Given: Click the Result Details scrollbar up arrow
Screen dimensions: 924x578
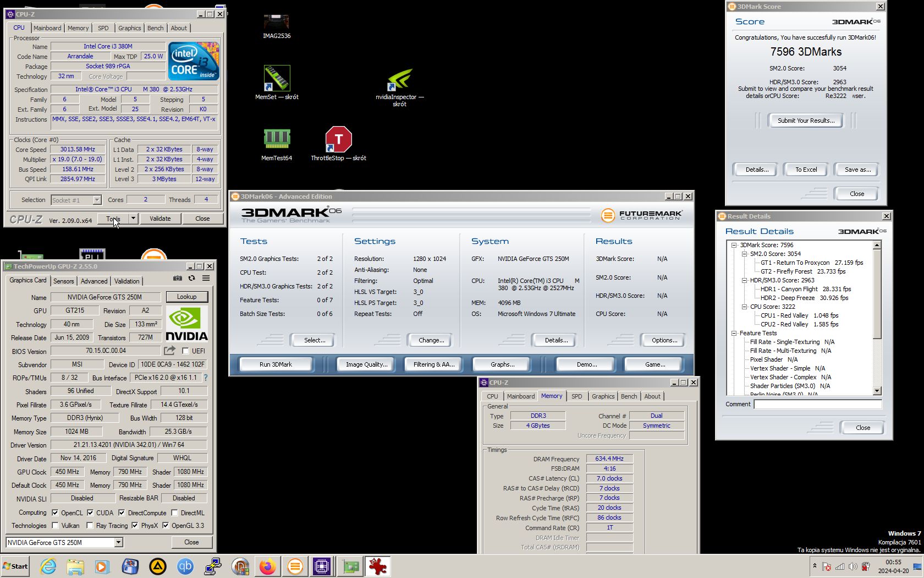Looking at the screenshot, I should coord(877,245).
